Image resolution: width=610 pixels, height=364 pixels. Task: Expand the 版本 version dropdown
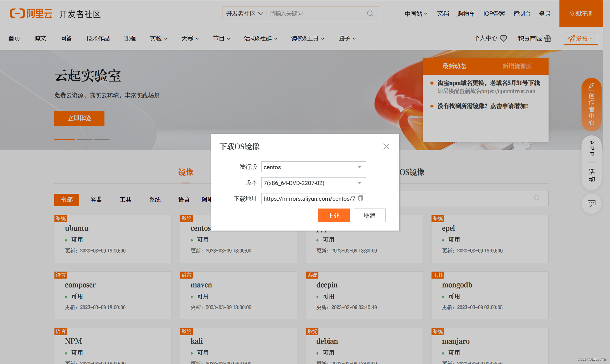click(x=313, y=183)
